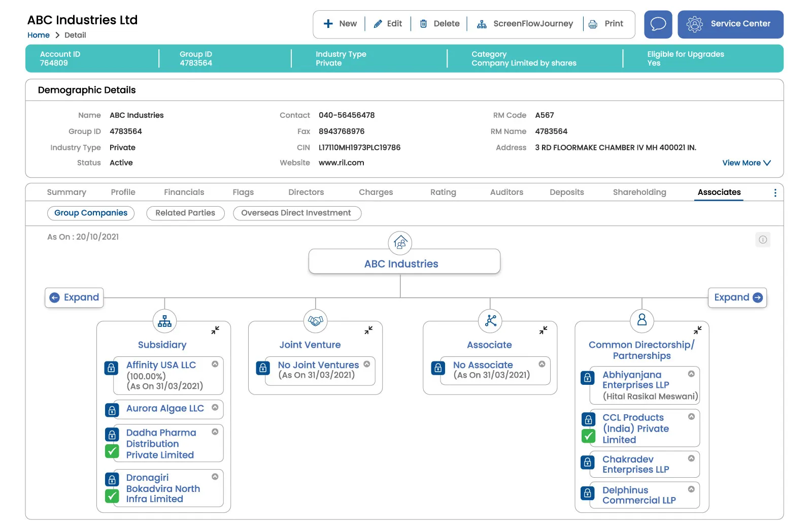Click the chat message icon button

tap(658, 24)
